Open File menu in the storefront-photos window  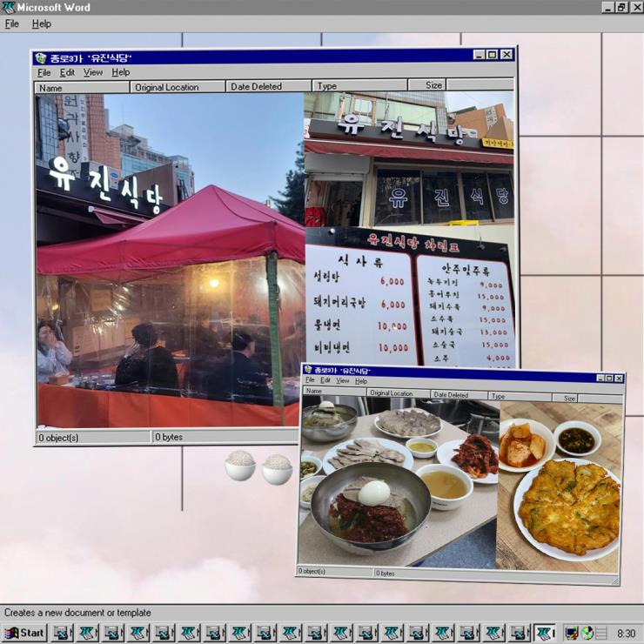[44, 73]
